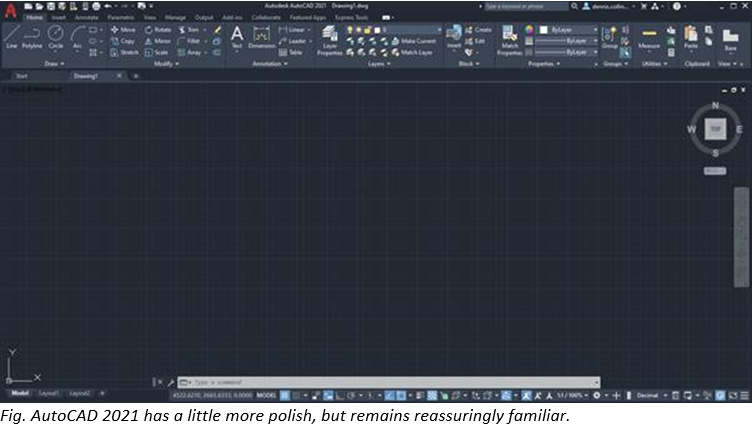Toggle clean screen in status bar
754x430 pixels.
[x=733, y=395]
